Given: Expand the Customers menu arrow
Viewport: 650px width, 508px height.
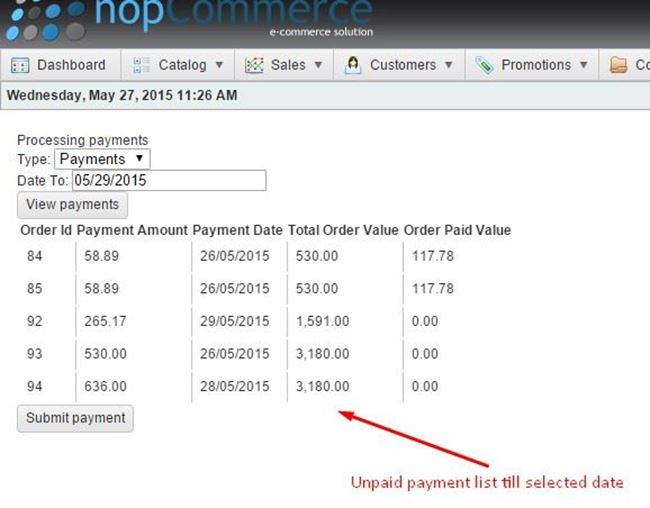Looking at the screenshot, I should 449,65.
